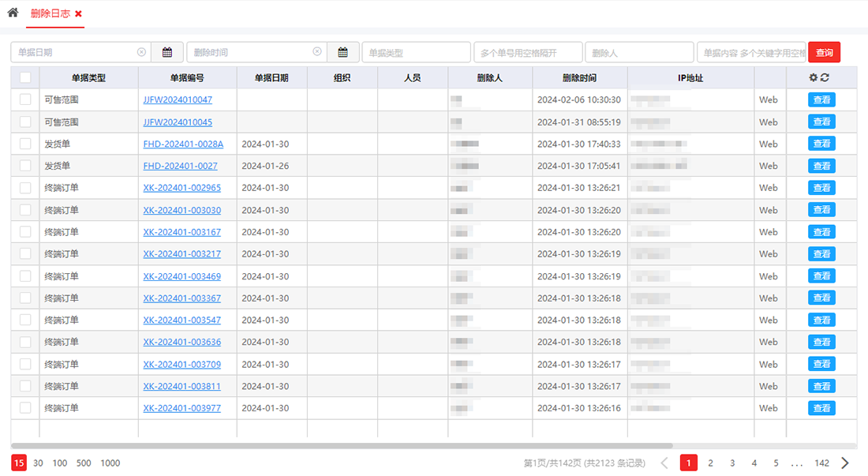Click date cell 2024-01-26

265,166
